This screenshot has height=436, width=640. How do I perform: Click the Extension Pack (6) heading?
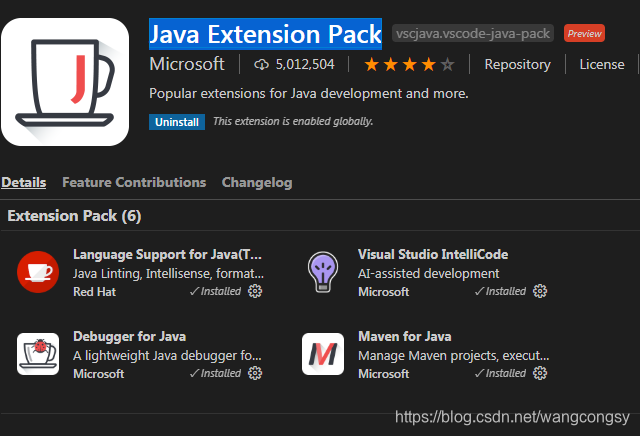coord(74,216)
